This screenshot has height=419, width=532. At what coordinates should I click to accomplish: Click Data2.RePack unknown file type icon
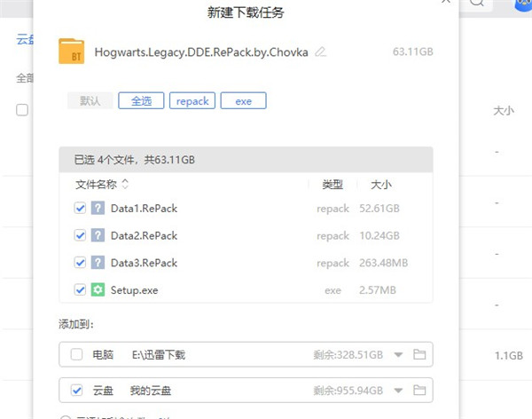98,235
